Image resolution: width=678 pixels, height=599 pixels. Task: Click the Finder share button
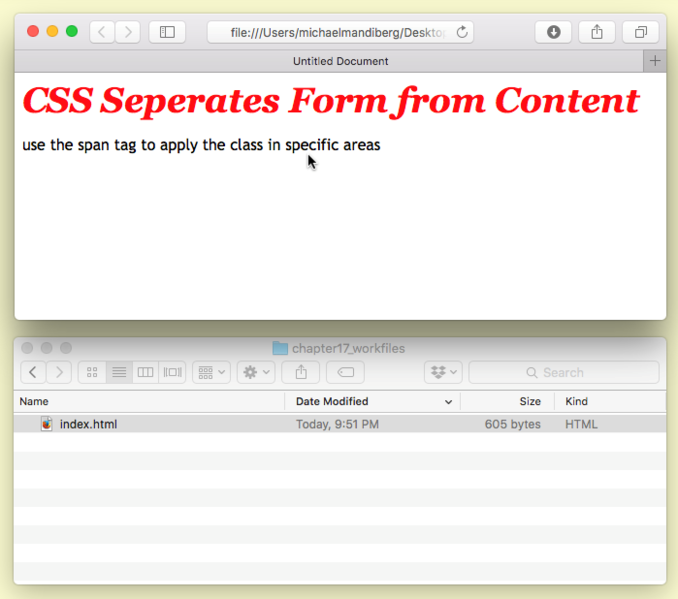point(301,373)
